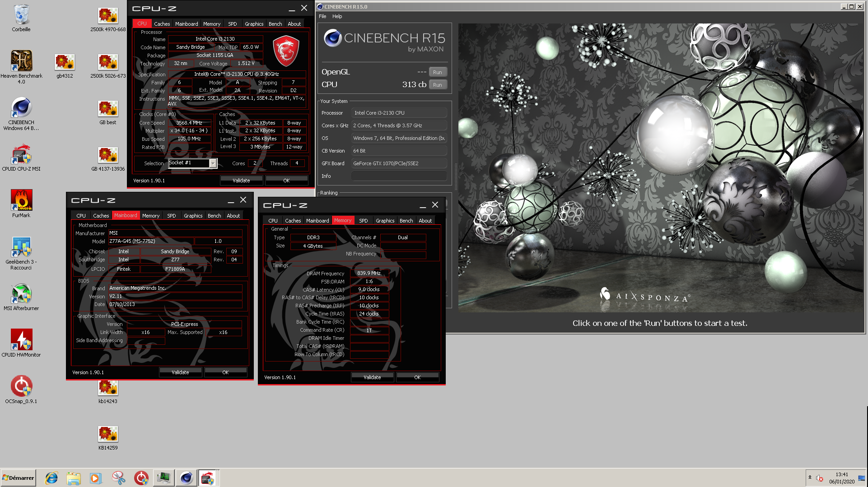Click the muted volume tray icon
This screenshot has height=487, width=868.
tap(819, 478)
